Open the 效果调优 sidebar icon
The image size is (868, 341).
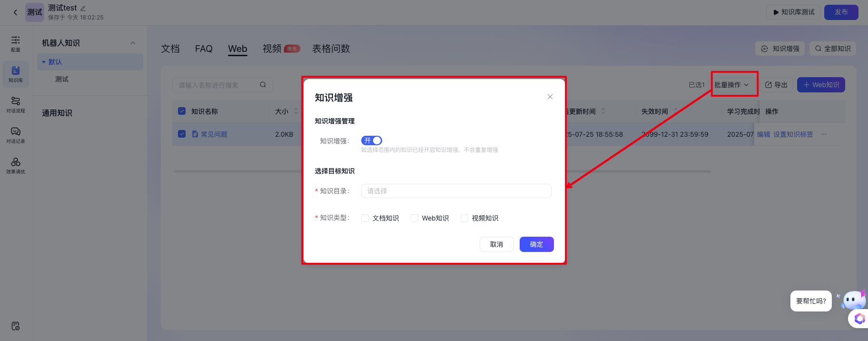point(16,165)
